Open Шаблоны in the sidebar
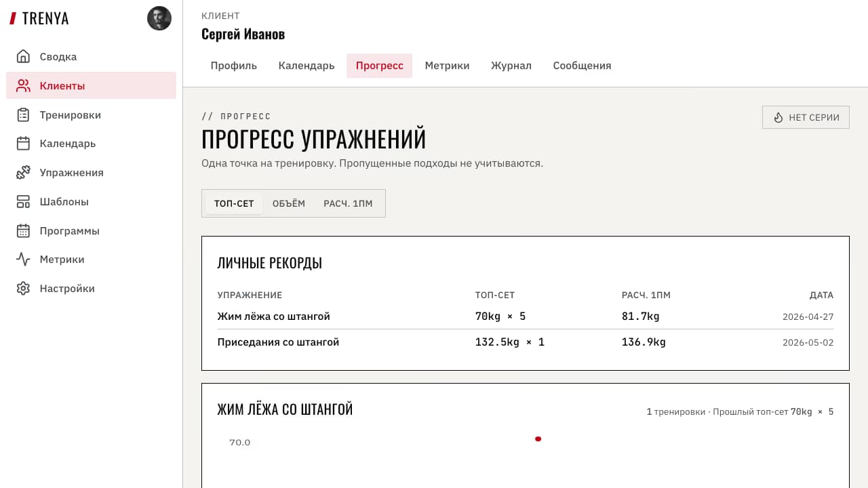Viewport: 868px width, 488px height. pyautogui.click(x=91, y=201)
